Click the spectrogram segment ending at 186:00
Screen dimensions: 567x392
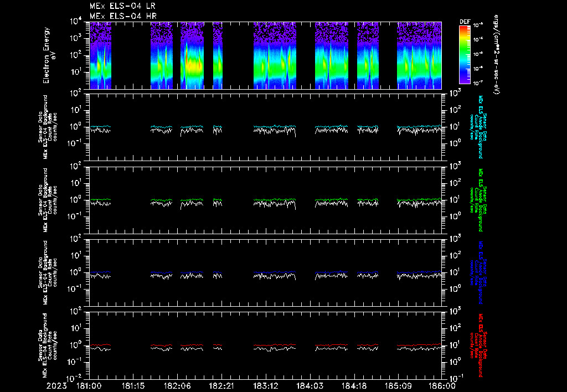click(419, 55)
